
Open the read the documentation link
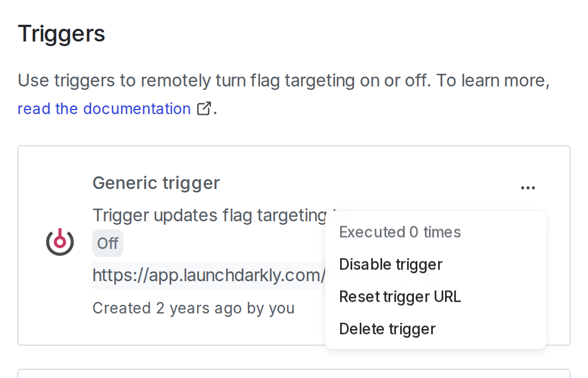tap(104, 108)
